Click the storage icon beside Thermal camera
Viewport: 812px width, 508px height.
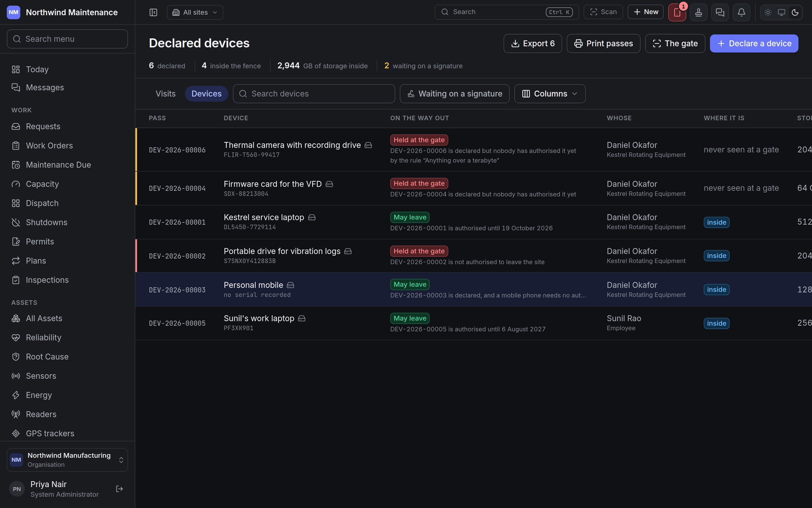tap(369, 145)
